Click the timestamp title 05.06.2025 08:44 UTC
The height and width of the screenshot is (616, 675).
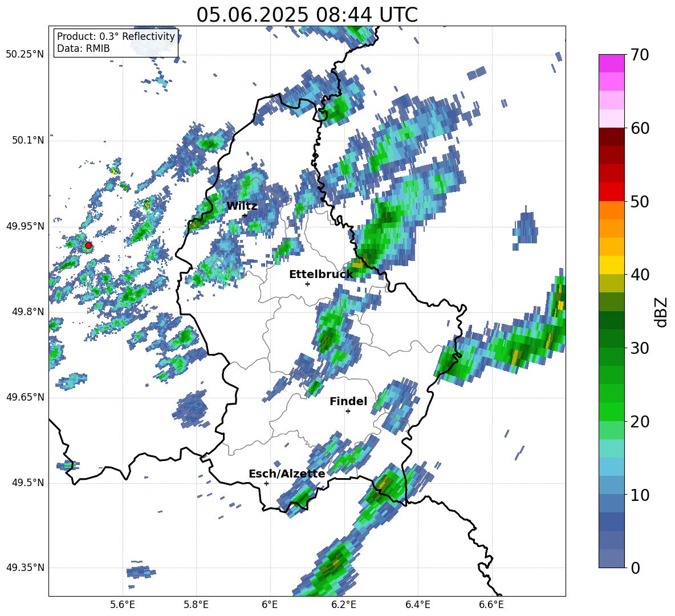point(307,15)
